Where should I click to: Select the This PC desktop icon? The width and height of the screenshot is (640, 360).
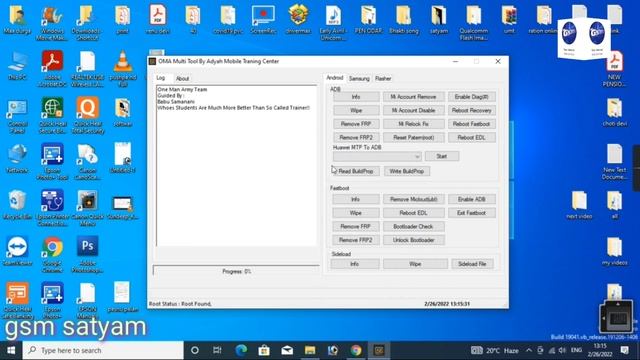(17, 65)
